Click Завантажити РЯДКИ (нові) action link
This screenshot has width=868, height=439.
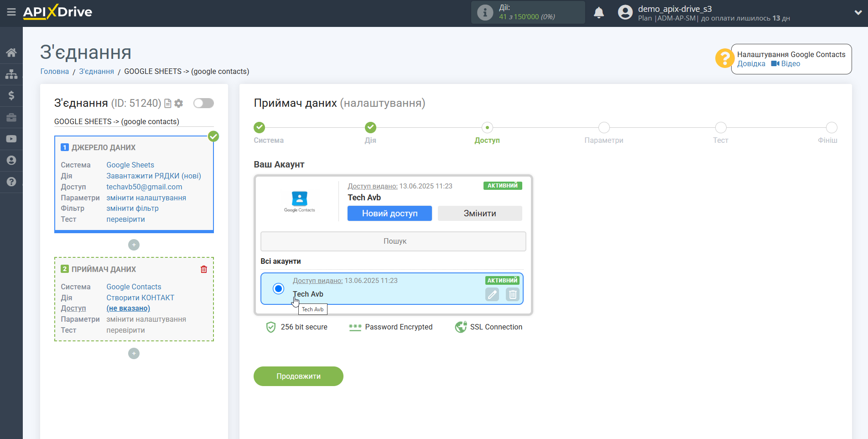click(154, 176)
